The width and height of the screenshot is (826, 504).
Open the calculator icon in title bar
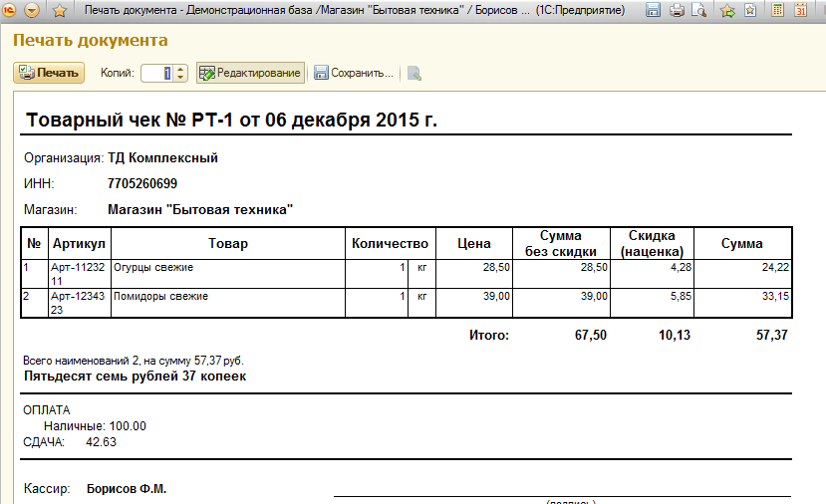pyautogui.click(x=777, y=10)
